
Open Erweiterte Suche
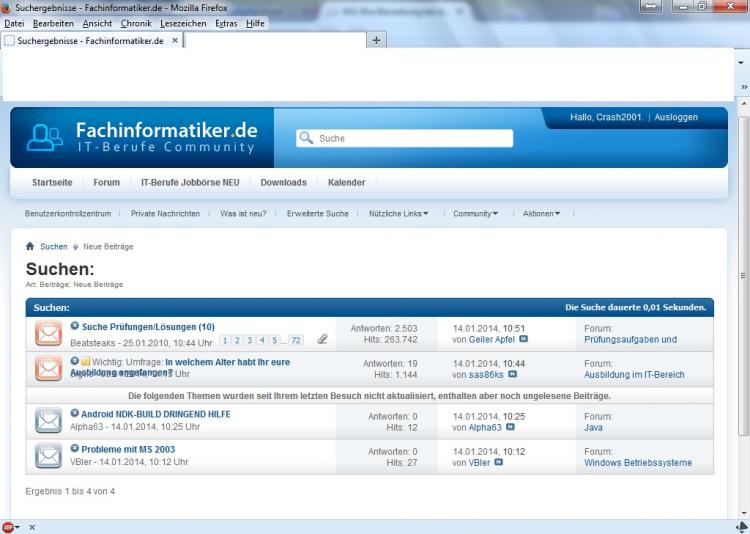(x=318, y=213)
